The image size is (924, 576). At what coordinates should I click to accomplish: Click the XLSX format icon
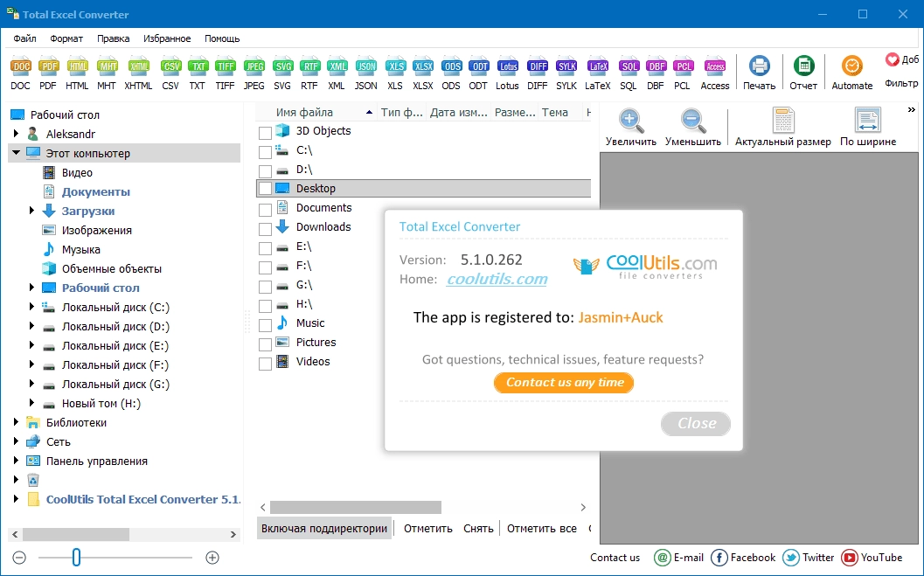[423, 66]
